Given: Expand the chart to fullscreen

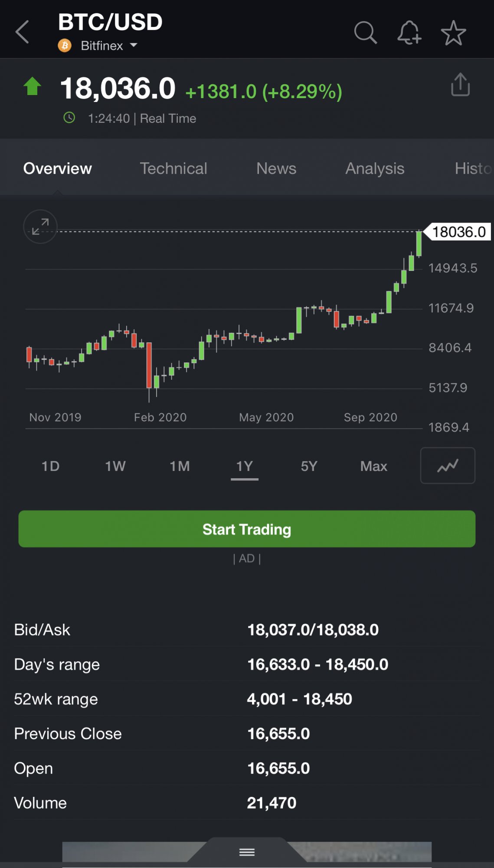Looking at the screenshot, I should click(x=40, y=227).
